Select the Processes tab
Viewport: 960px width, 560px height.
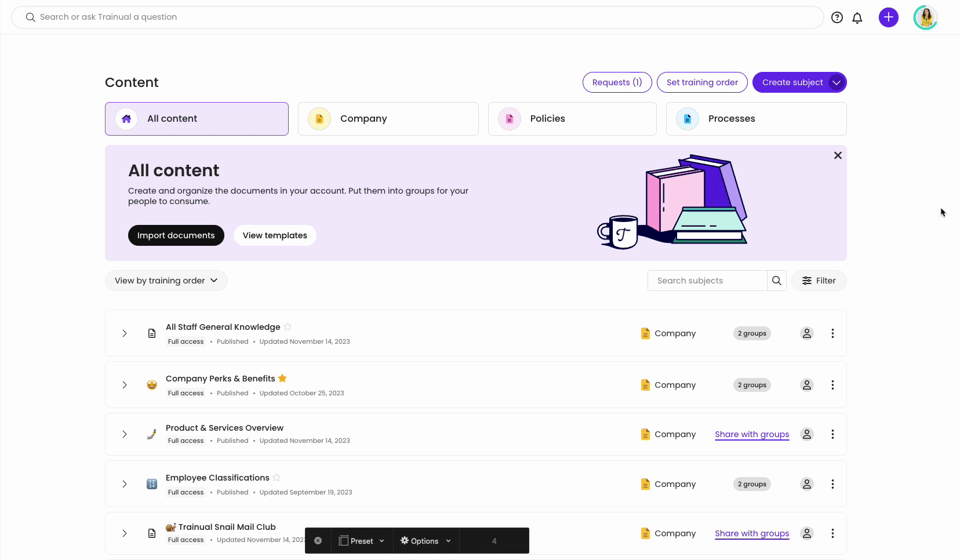point(757,119)
